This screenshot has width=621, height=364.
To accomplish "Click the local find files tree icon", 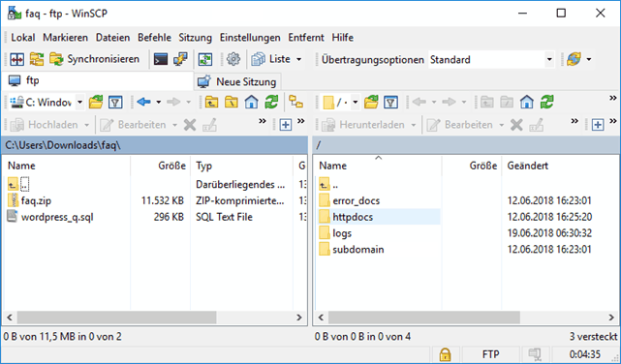I will (x=295, y=102).
